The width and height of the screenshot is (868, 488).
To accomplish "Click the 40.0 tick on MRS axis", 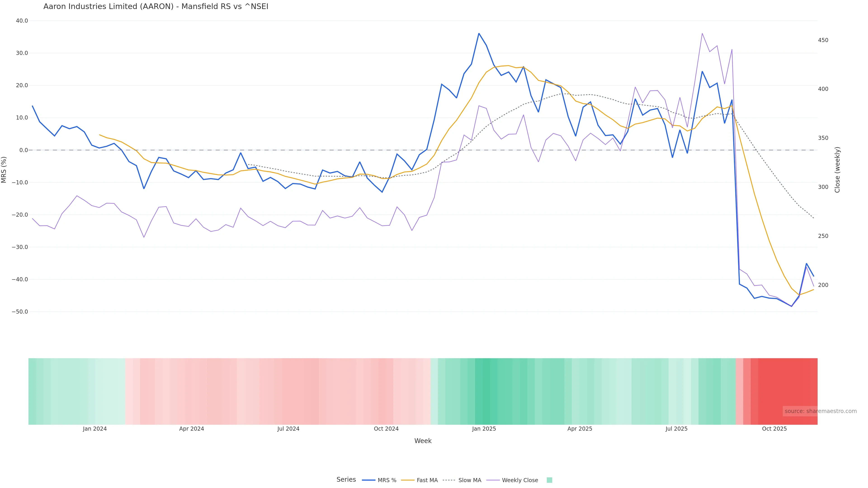I will pyautogui.click(x=22, y=21).
